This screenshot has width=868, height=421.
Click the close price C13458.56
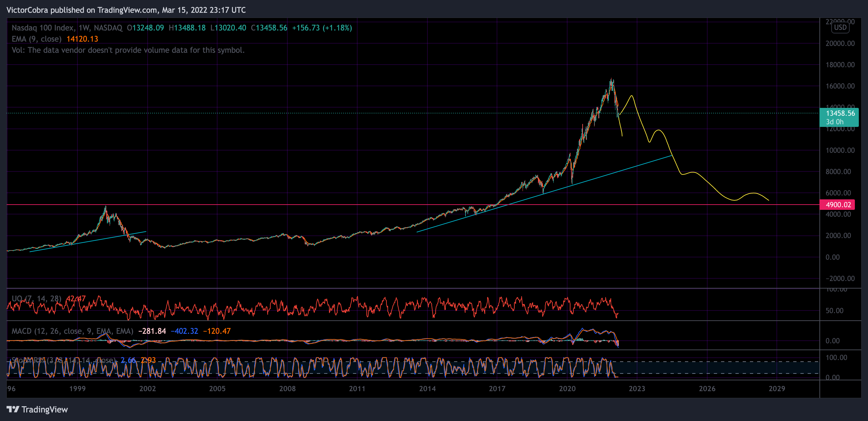click(x=269, y=28)
